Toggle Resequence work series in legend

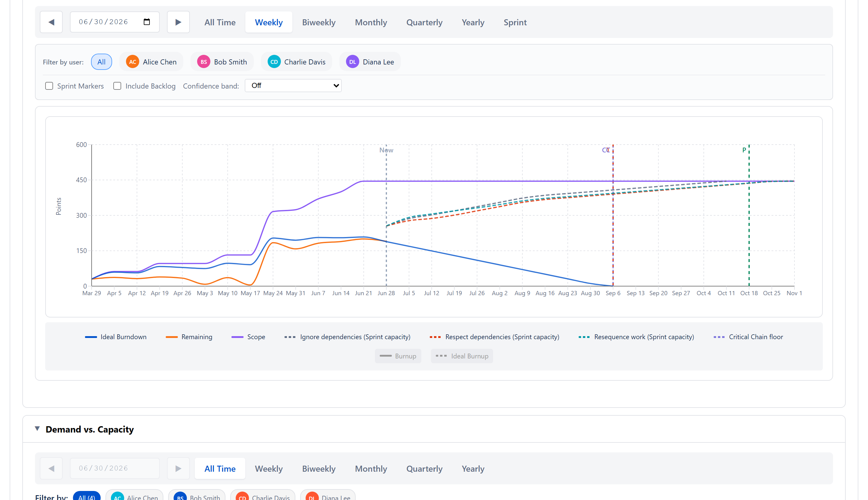[x=637, y=337]
